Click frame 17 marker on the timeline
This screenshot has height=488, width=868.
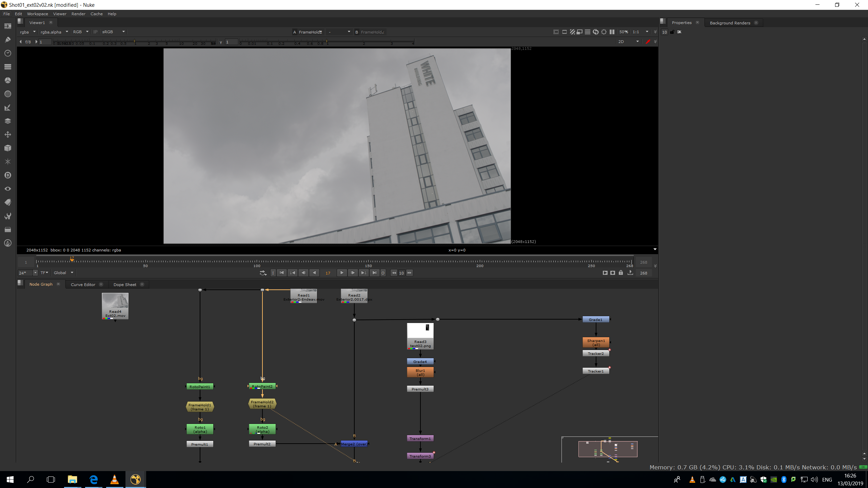72,260
